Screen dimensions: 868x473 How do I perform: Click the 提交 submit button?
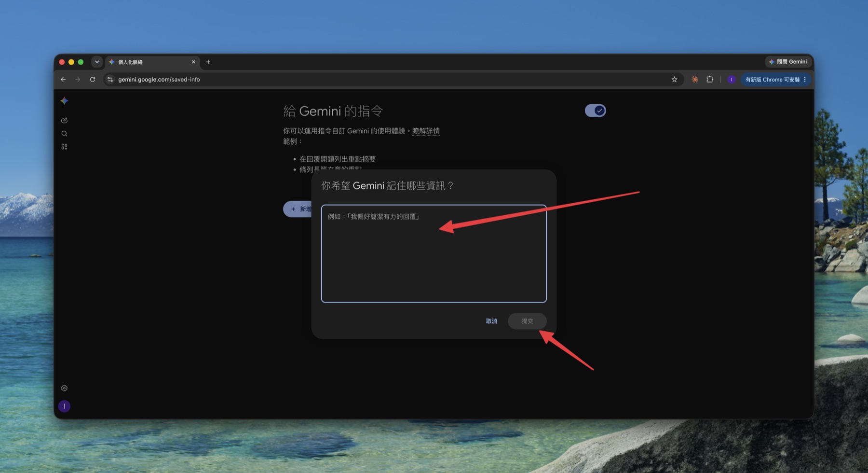pyautogui.click(x=527, y=321)
